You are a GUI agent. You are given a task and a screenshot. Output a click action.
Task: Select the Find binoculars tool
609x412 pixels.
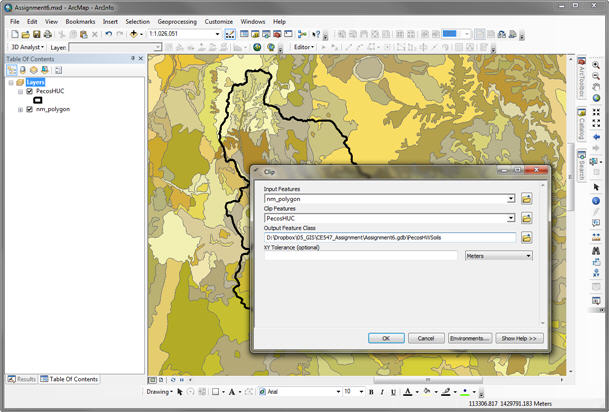(x=596, y=251)
